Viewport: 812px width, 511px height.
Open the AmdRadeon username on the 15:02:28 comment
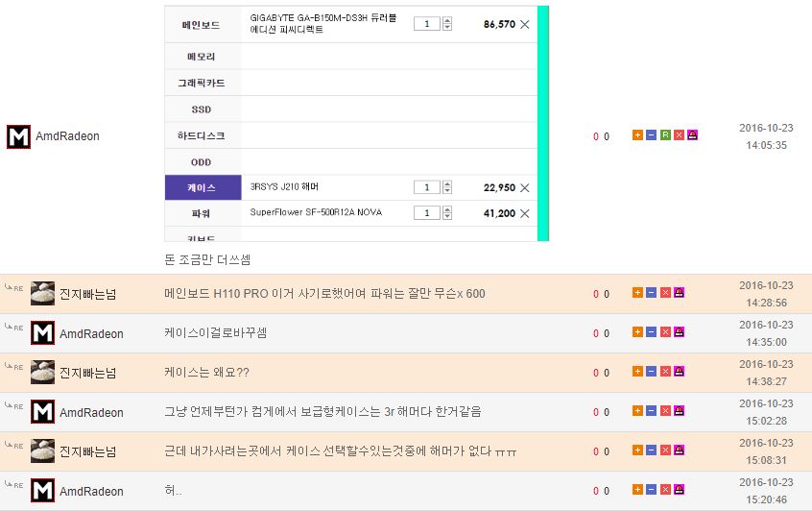tap(91, 413)
